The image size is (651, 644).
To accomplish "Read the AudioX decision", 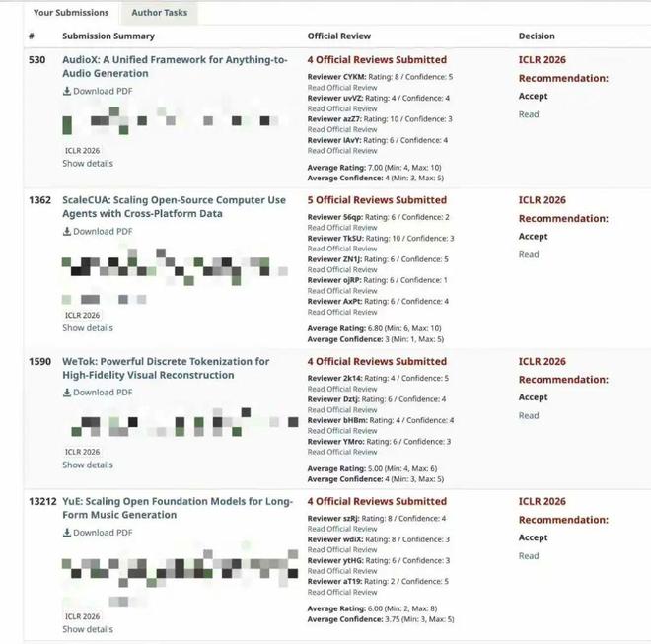I will coord(529,114).
